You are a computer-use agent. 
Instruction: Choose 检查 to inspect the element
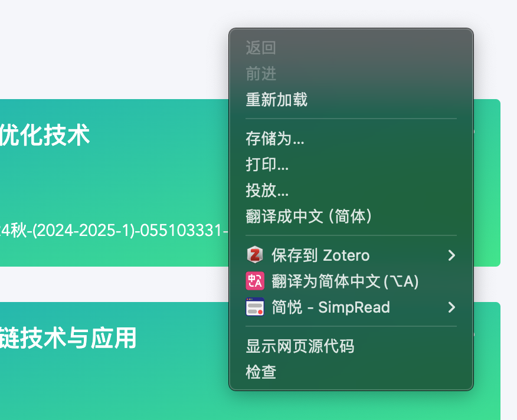point(351,372)
